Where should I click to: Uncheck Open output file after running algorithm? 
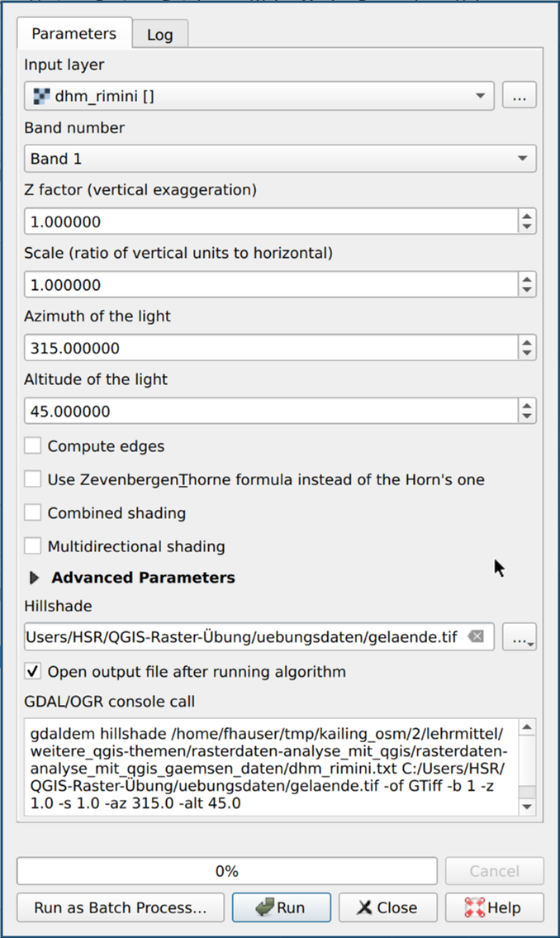coord(33,672)
